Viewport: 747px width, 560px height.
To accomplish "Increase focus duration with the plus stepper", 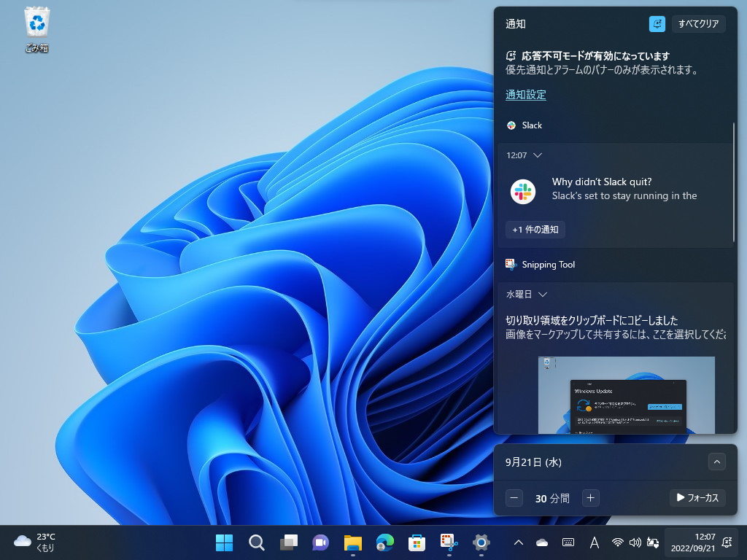I will pos(590,498).
